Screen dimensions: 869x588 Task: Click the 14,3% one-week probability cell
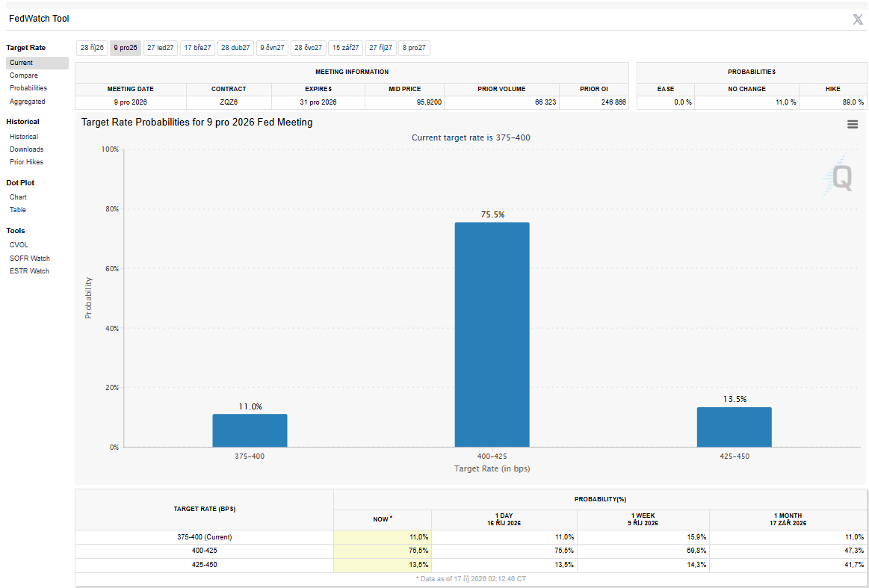point(643,566)
